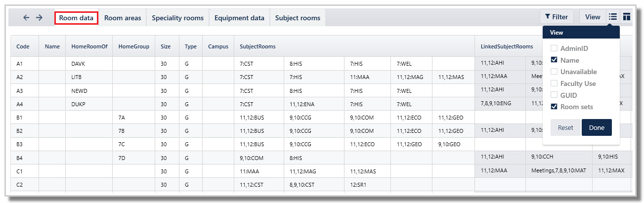Click the forward arrow navigation icon
Screen dimensions: 644x203
tap(39, 17)
